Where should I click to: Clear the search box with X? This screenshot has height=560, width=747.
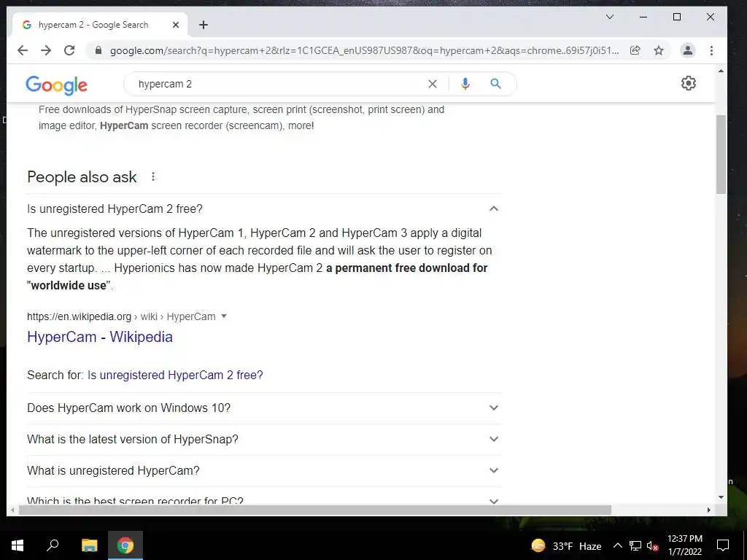(x=433, y=85)
